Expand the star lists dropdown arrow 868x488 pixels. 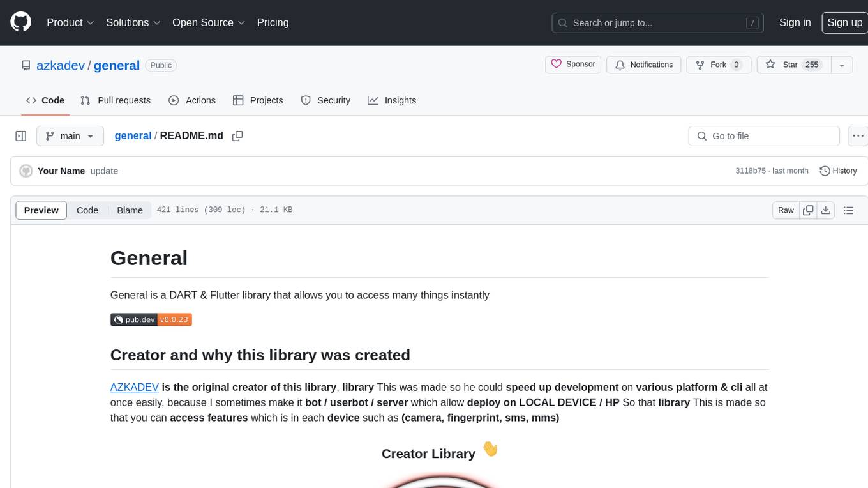coord(842,65)
